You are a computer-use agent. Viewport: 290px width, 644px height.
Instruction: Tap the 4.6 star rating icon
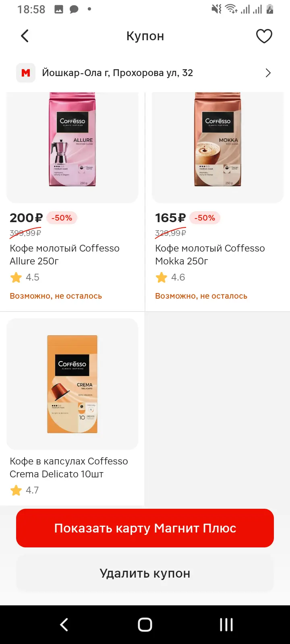click(162, 277)
